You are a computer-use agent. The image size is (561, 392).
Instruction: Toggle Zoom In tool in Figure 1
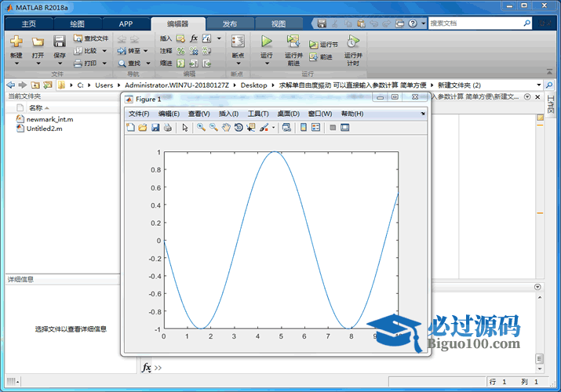click(x=201, y=128)
